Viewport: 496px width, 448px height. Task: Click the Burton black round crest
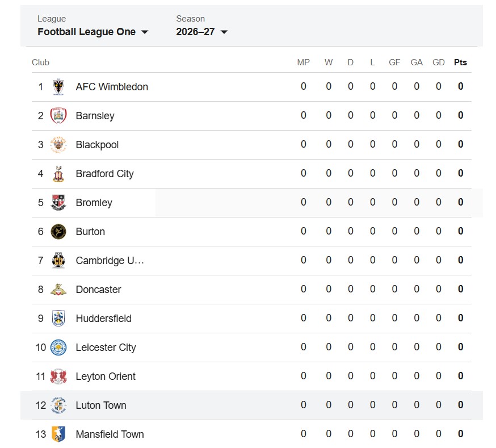coord(58,232)
